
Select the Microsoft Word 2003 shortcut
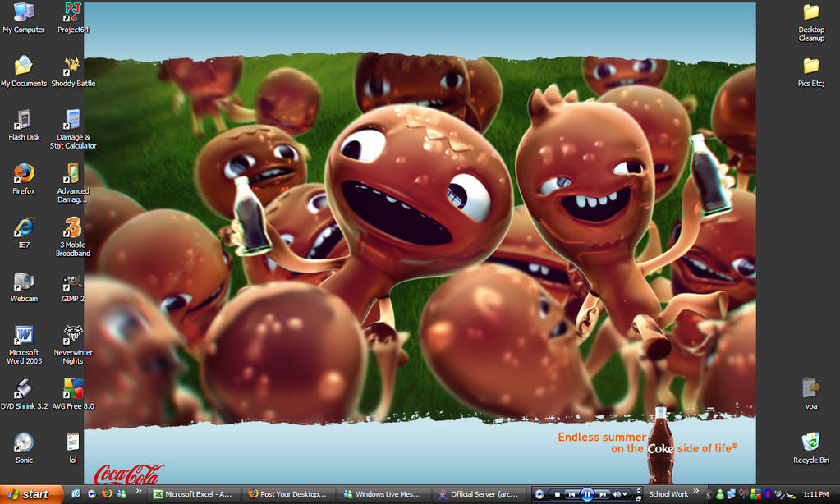(24, 345)
